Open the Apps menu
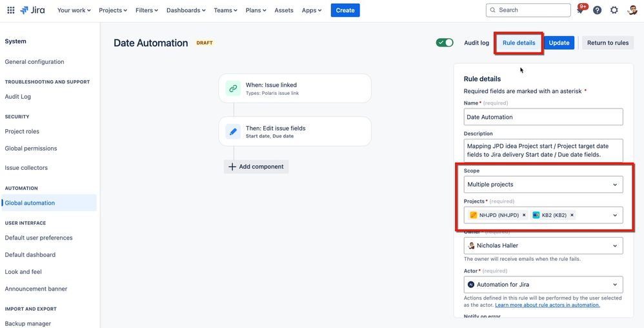The image size is (644, 328). point(312,10)
